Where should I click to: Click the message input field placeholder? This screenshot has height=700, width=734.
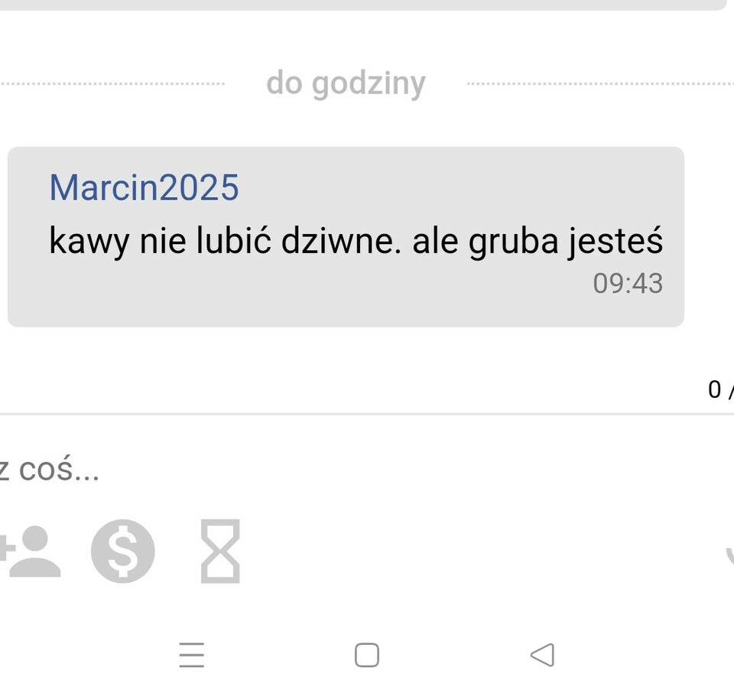pos(49,468)
